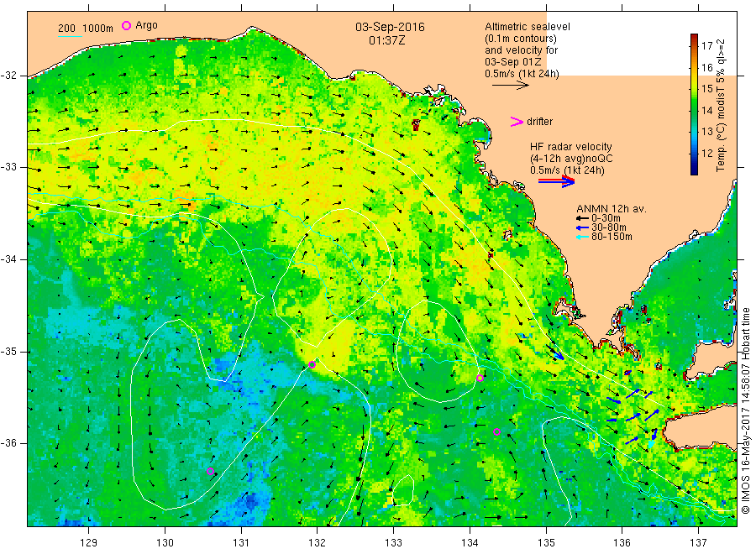756x554 pixels.
Task: Click the longitude axis label '130'
Action: (x=165, y=543)
